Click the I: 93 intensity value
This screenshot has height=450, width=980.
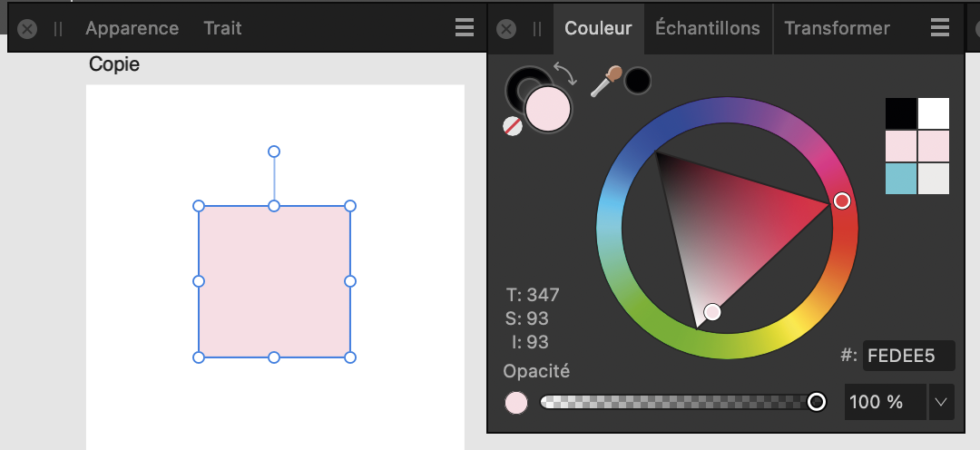[x=529, y=343]
